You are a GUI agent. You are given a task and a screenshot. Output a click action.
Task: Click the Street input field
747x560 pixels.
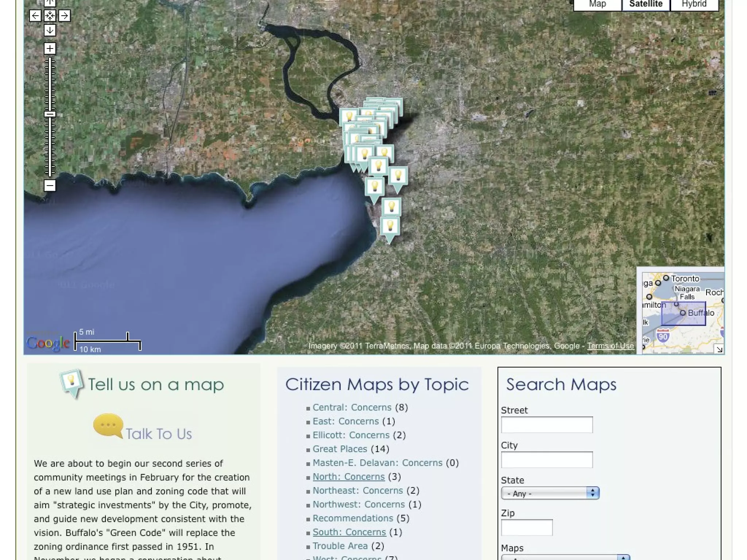tap(546, 425)
